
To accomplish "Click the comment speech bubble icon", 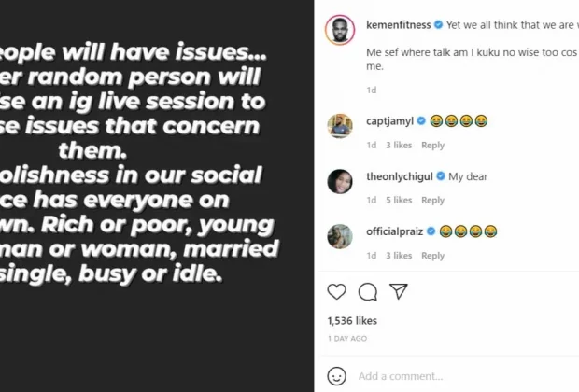I will (x=368, y=292).
